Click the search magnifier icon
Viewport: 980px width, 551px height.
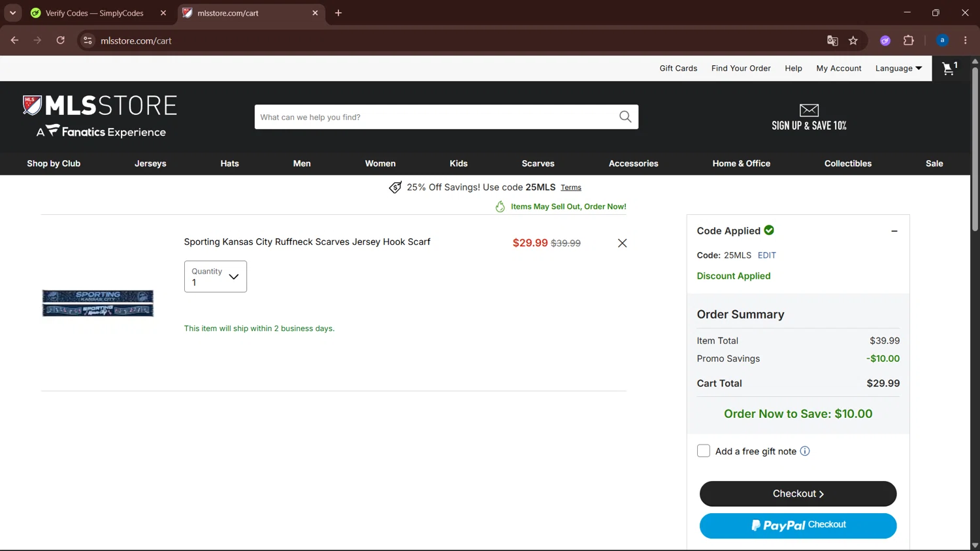(x=625, y=117)
